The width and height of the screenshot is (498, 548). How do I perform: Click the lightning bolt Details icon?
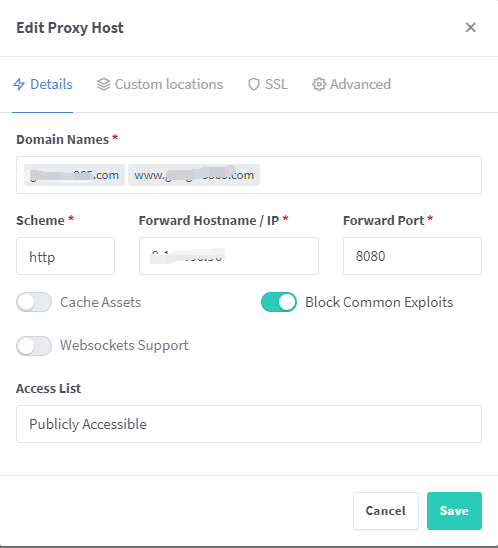coord(19,84)
